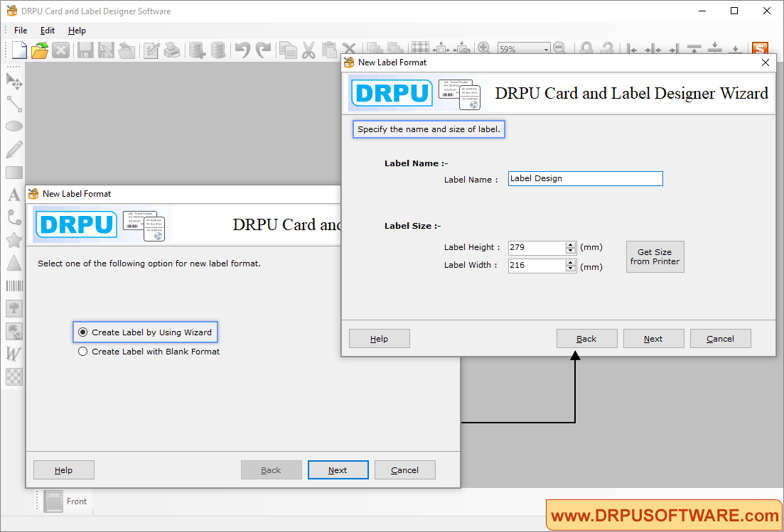Select the Insert picture tree icon
Screen dimensions: 784x532
tap(14, 308)
